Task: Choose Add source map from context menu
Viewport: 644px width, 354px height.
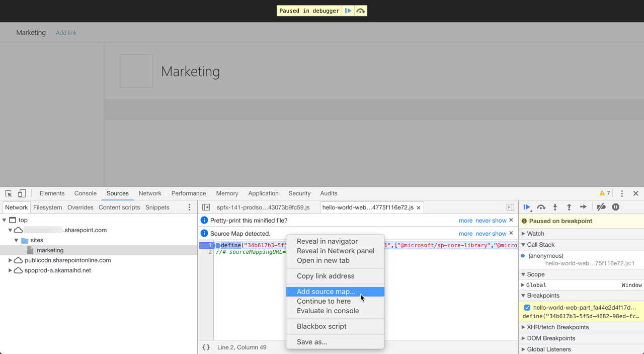Action: click(x=335, y=292)
